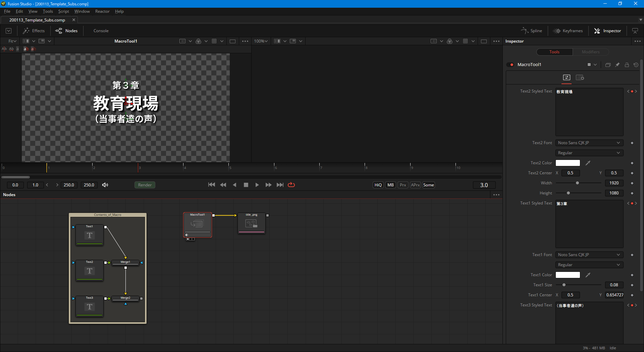This screenshot has height=352, width=644.
Task: Play forward
Action: click(x=257, y=185)
